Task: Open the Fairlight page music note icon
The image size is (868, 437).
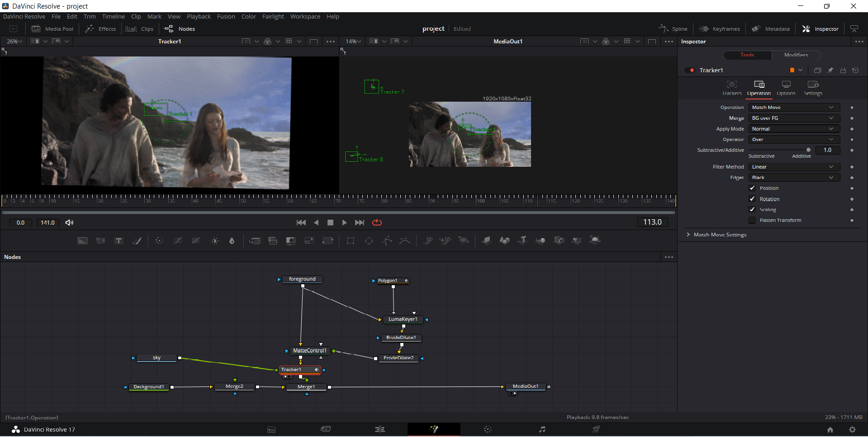Action: pyautogui.click(x=542, y=429)
